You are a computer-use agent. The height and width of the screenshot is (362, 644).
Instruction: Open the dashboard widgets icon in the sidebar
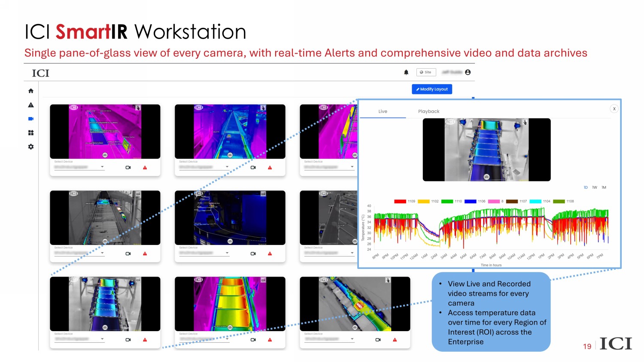[31, 133]
